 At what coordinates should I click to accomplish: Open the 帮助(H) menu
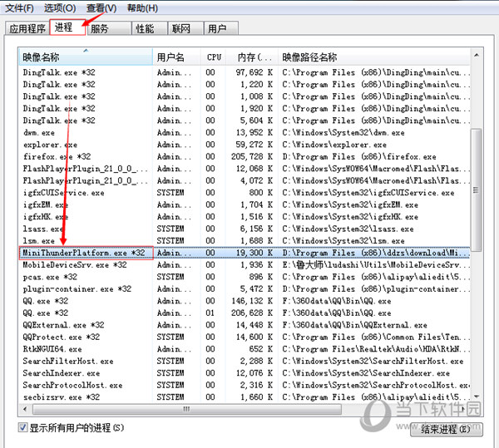(142, 8)
